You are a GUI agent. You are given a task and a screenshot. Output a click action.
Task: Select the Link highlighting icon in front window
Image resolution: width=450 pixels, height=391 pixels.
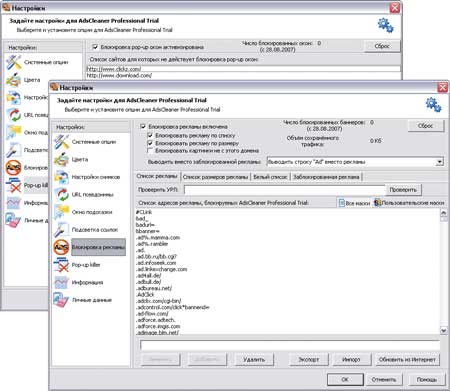tap(61, 230)
